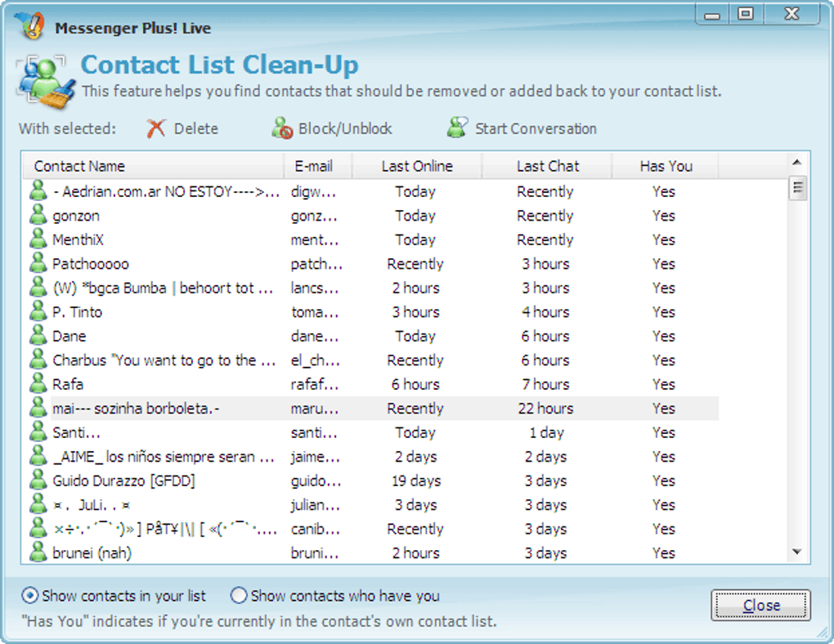The height and width of the screenshot is (644, 834).
Task: Click the Block/Unblock contact icon
Action: click(282, 128)
